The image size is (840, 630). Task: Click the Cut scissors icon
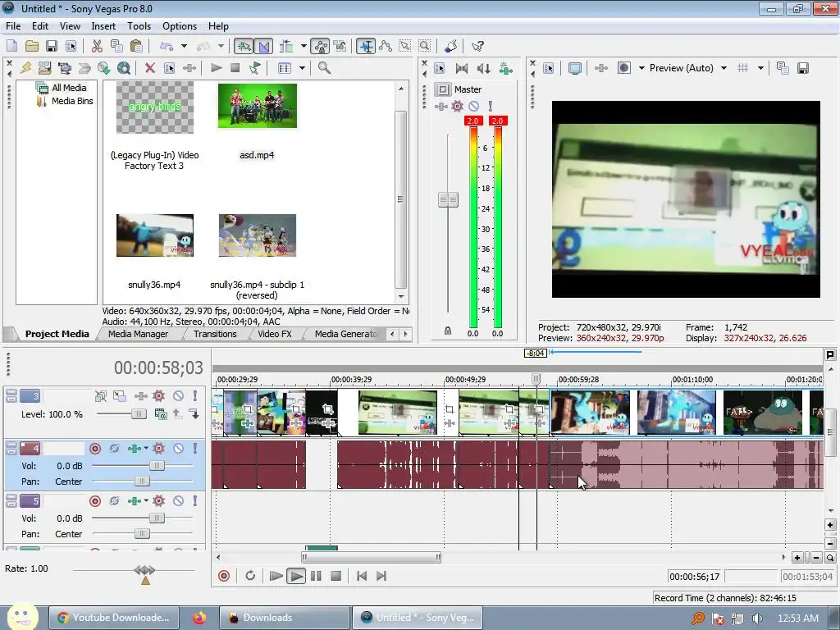[x=97, y=46]
